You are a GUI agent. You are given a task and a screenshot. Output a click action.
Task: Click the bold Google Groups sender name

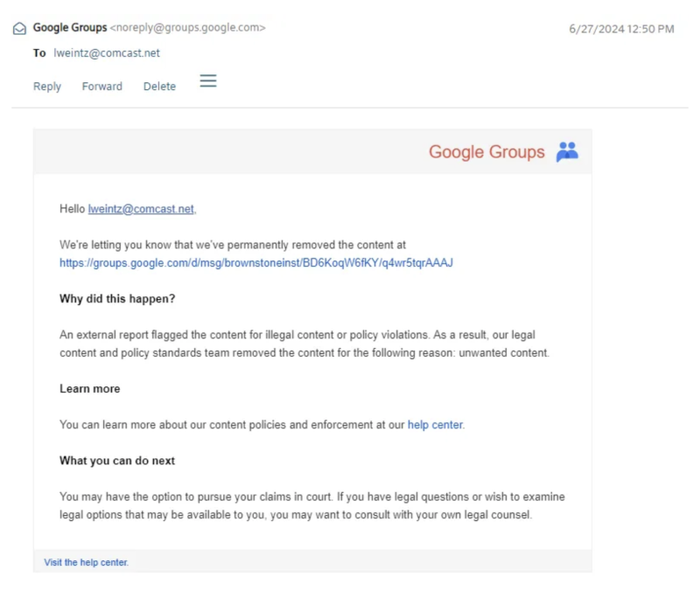69,28
